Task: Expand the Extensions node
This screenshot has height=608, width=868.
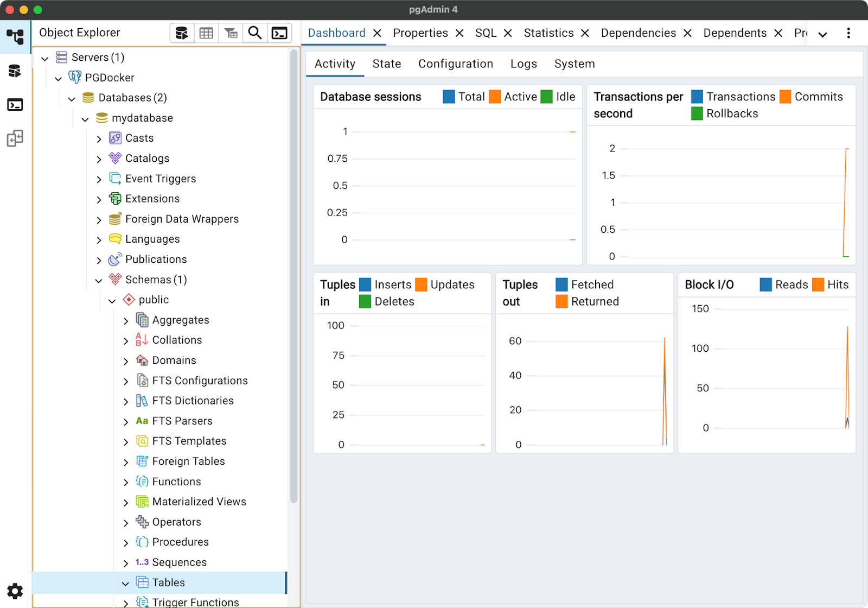Action: point(99,199)
